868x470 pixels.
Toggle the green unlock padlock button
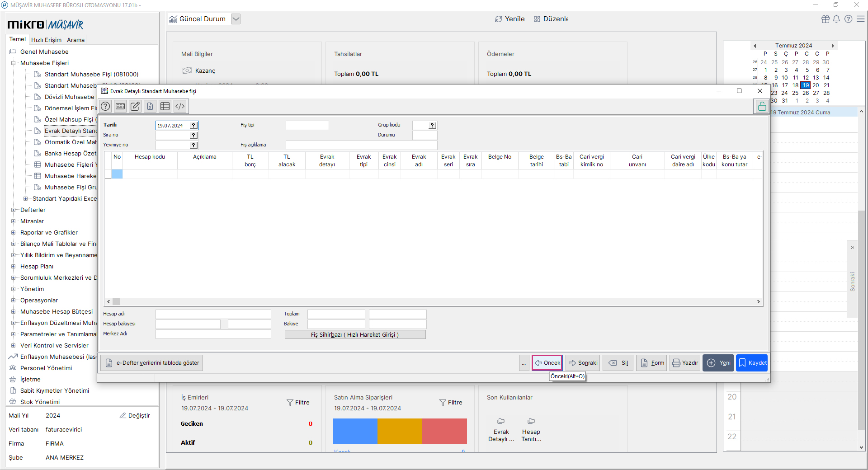762,106
